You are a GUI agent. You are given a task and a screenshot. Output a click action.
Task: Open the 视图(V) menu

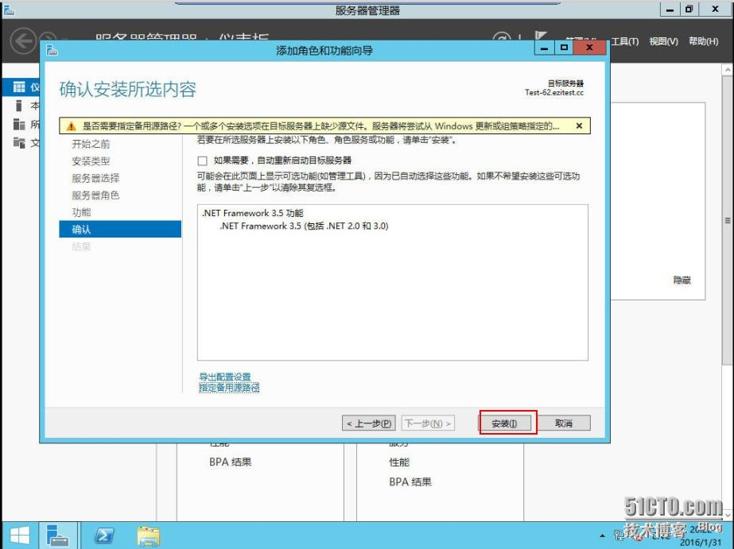(663, 41)
